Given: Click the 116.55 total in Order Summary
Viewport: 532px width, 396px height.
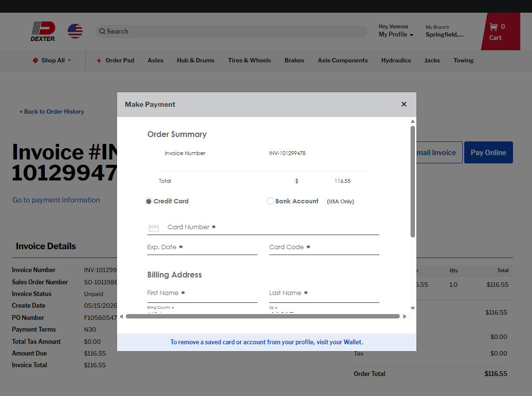Looking at the screenshot, I should click(342, 181).
